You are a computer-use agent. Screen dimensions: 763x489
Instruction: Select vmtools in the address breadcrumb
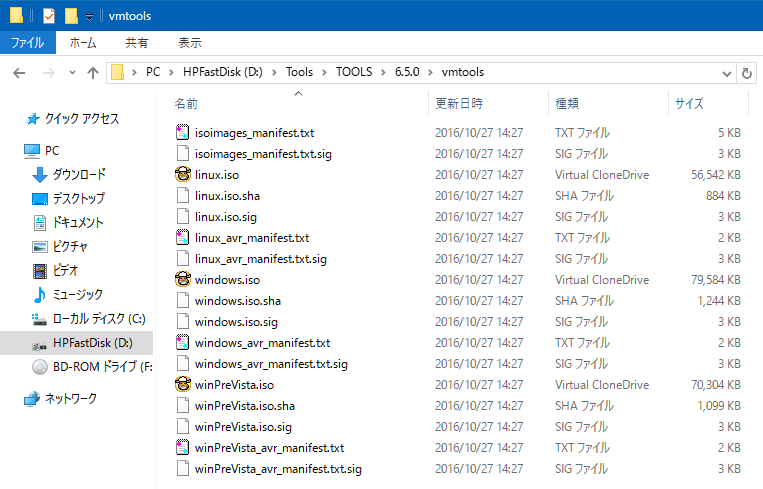(463, 72)
